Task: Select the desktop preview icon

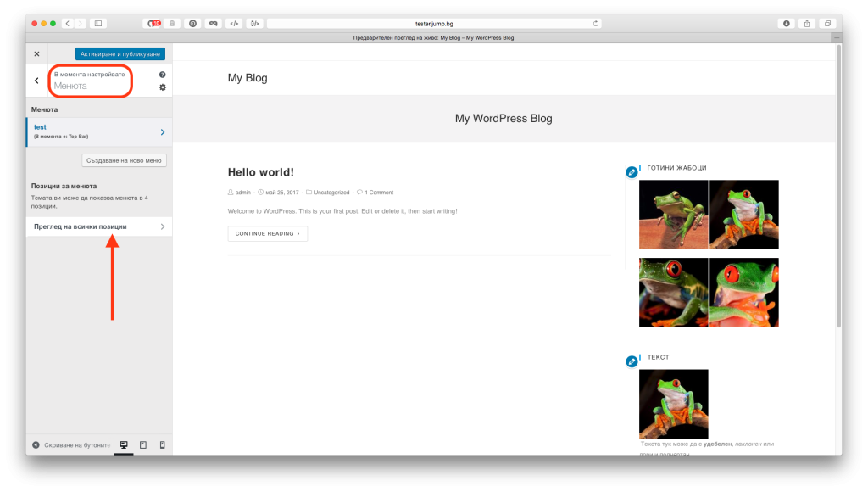Action: click(124, 444)
